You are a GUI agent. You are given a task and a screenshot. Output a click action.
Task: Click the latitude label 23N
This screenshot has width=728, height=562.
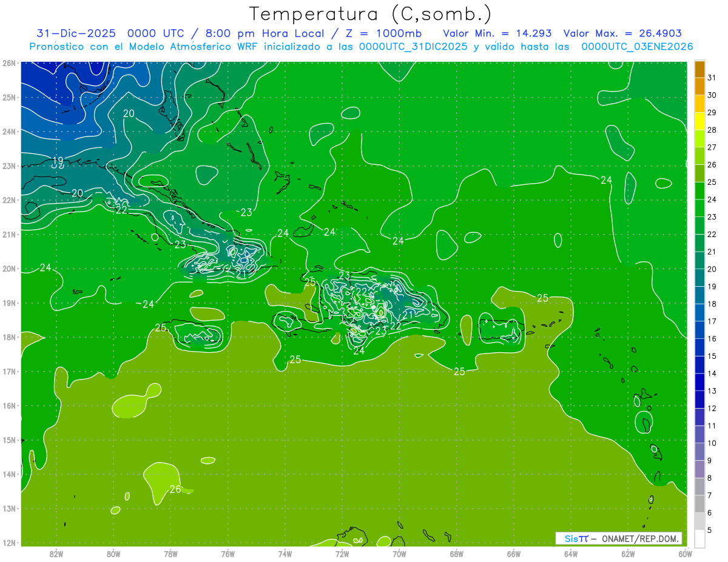coord(8,166)
